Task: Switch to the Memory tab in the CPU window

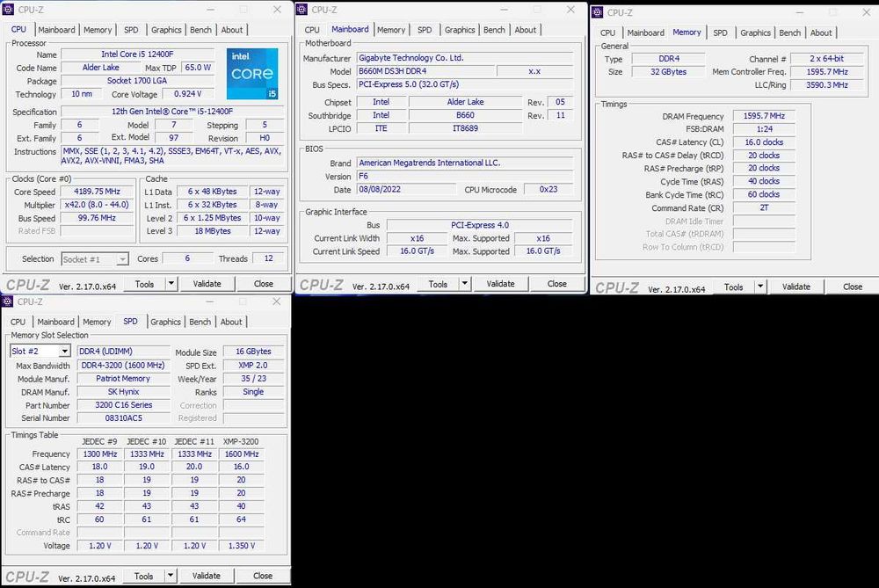Action: (x=98, y=30)
